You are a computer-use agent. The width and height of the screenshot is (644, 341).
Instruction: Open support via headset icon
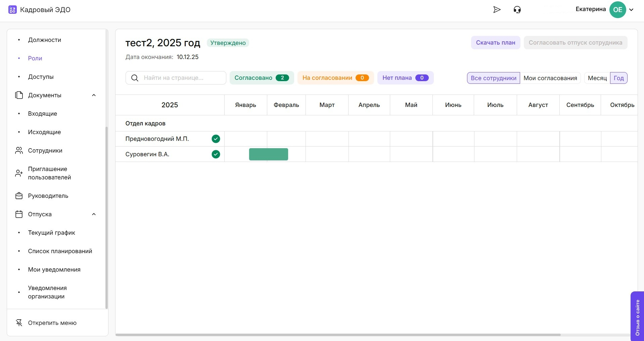point(517,10)
